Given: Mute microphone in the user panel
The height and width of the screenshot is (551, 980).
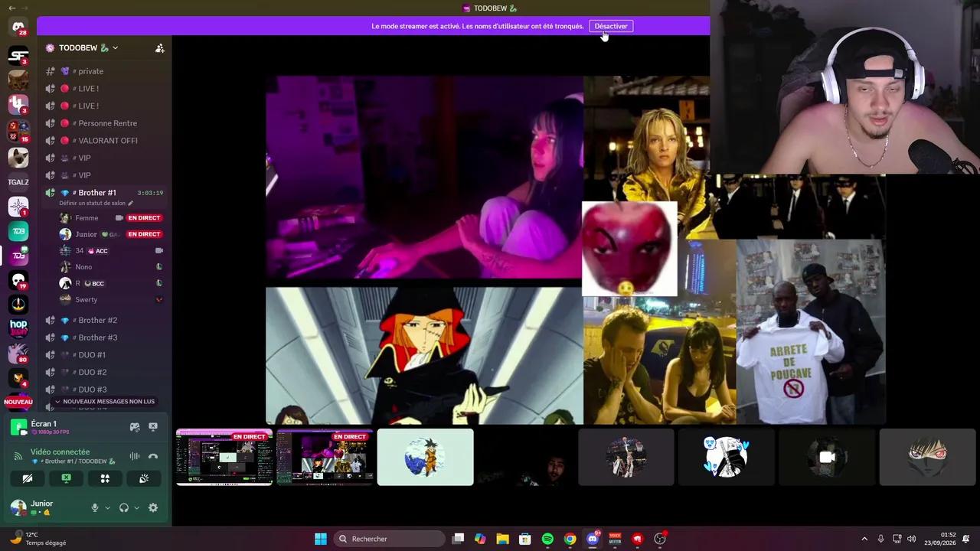Looking at the screenshot, I should pos(95,507).
